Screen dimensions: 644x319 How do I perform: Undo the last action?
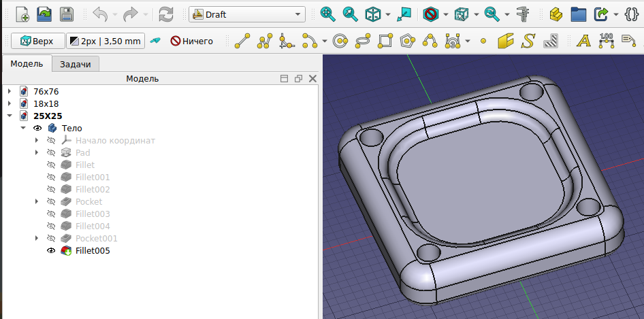tap(100, 14)
